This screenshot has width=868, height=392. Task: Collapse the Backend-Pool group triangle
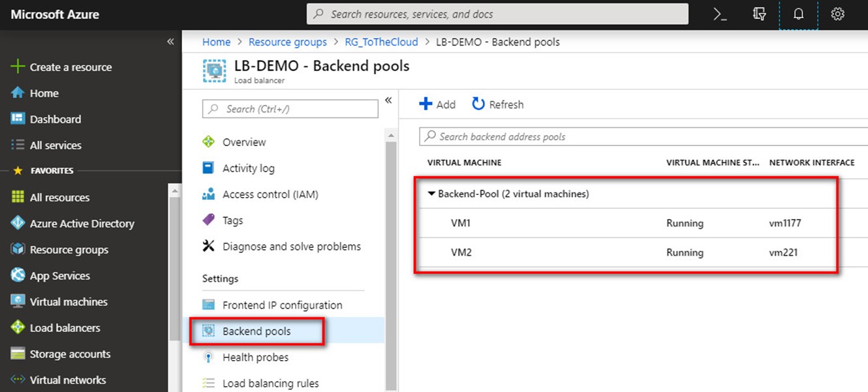pyautogui.click(x=431, y=194)
